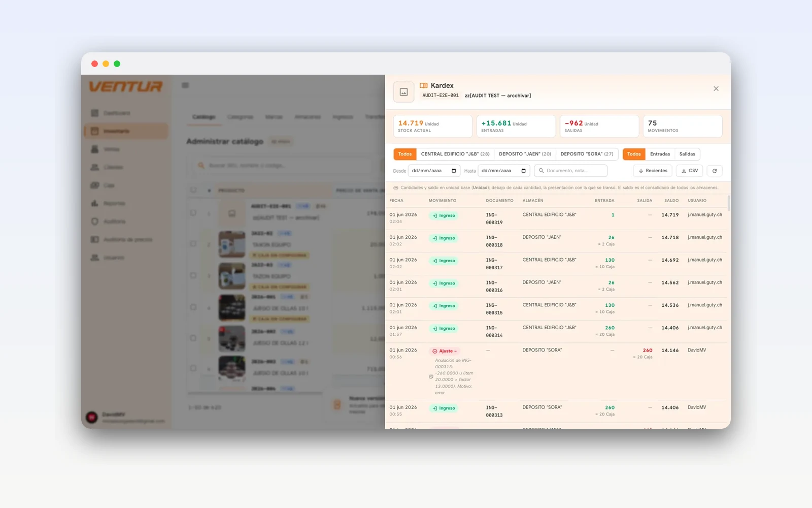Refresh the Kardex movements list
Screen dimensions: 812x508
(x=715, y=171)
